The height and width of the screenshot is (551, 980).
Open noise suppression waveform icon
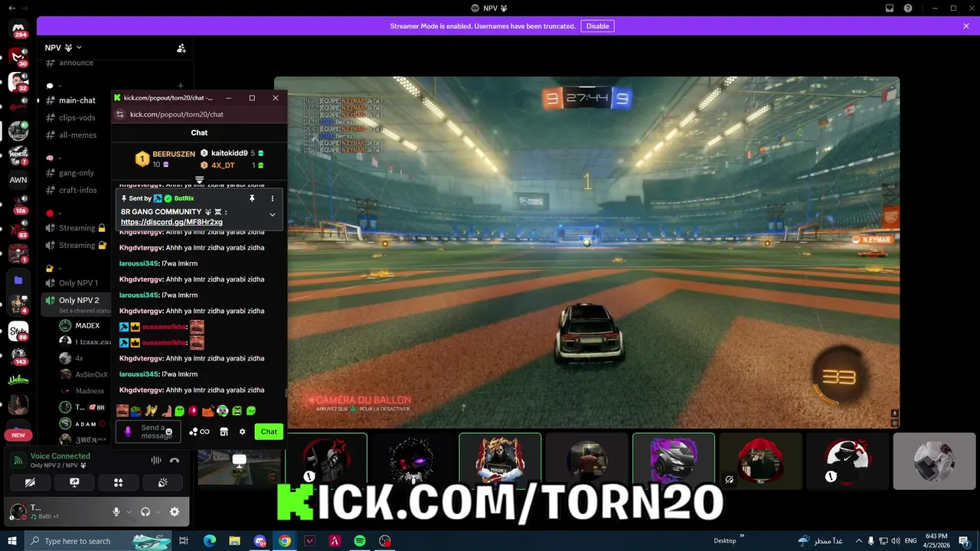coord(156,460)
